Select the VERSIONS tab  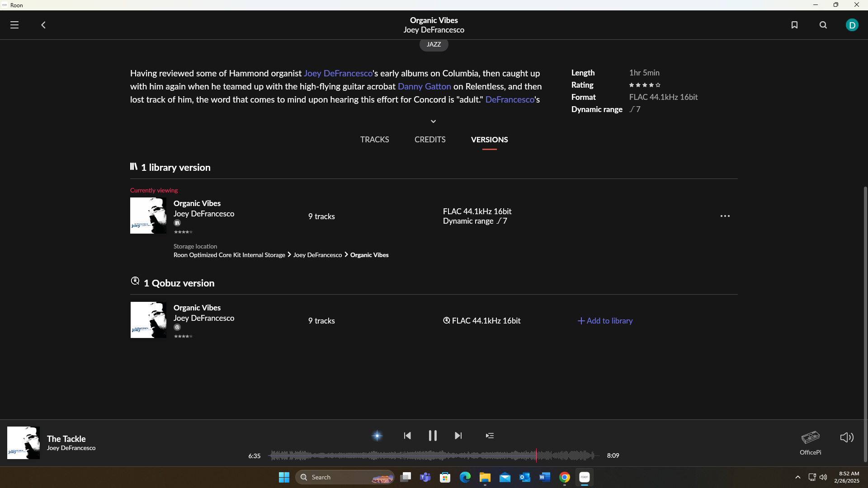click(x=489, y=140)
